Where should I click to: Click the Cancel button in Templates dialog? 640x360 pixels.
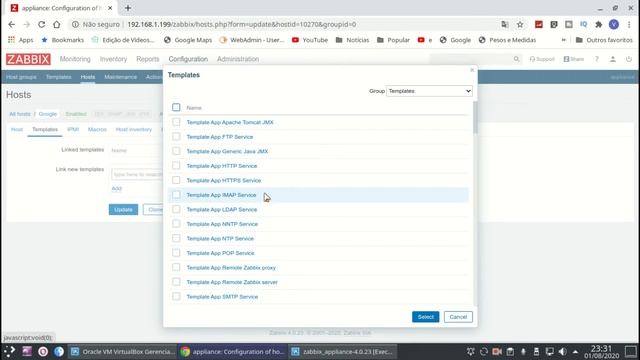pos(458,317)
